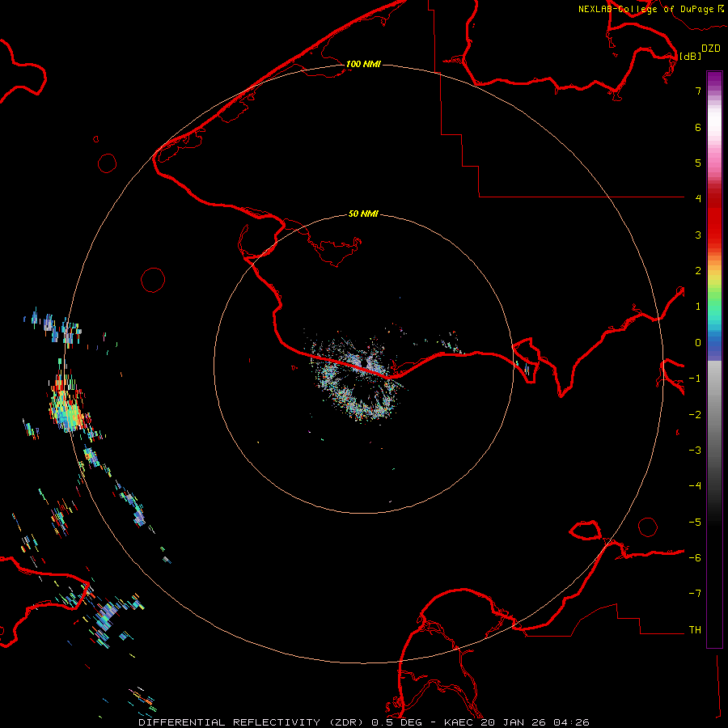Click the 50 NMI range ring label
Image resolution: width=728 pixels, height=728 pixels.
pyautogui.click(x=363, y=214)
